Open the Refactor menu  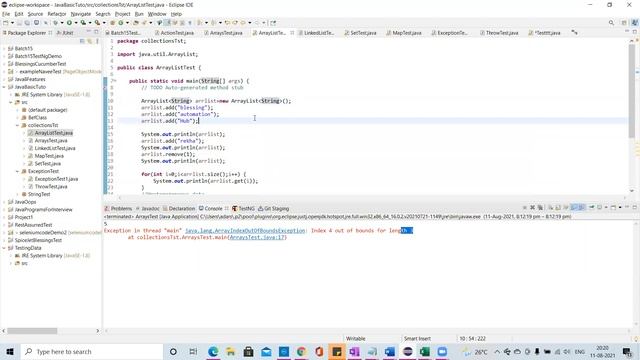tap(57, 14)
